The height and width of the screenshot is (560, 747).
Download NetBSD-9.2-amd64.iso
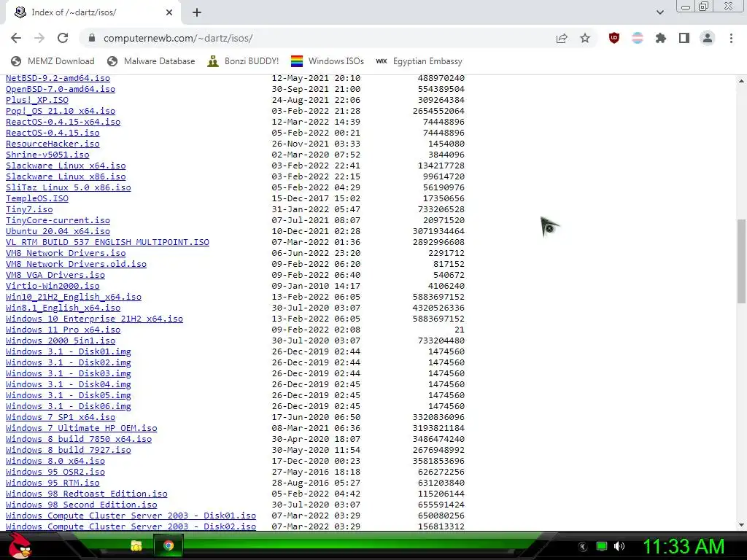(58, 78)
